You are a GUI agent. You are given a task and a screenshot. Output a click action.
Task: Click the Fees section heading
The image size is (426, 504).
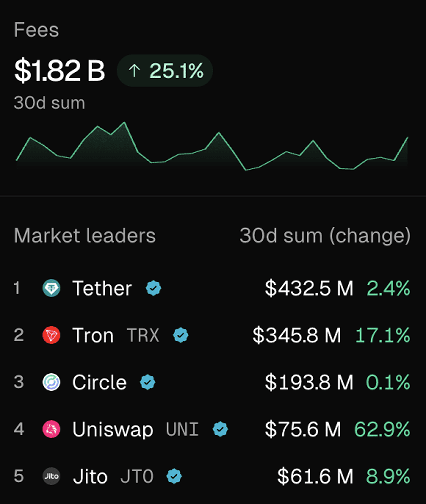pos(36,30)
